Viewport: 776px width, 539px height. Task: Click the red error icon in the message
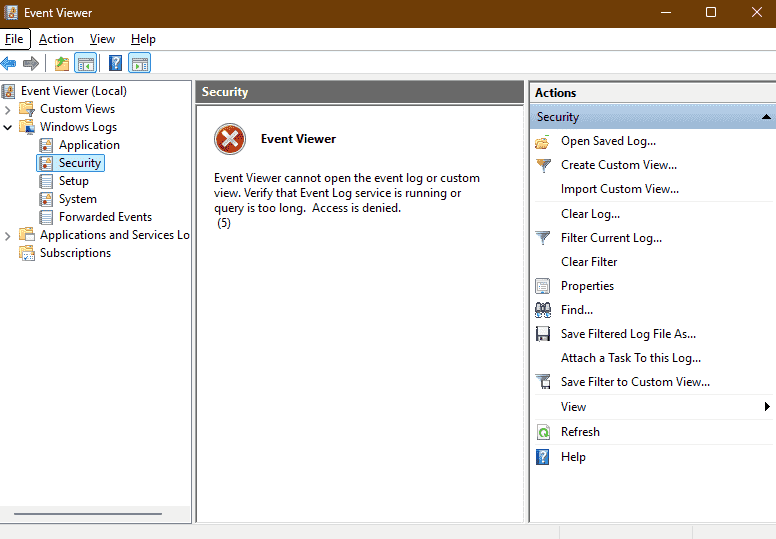(230, 139)
